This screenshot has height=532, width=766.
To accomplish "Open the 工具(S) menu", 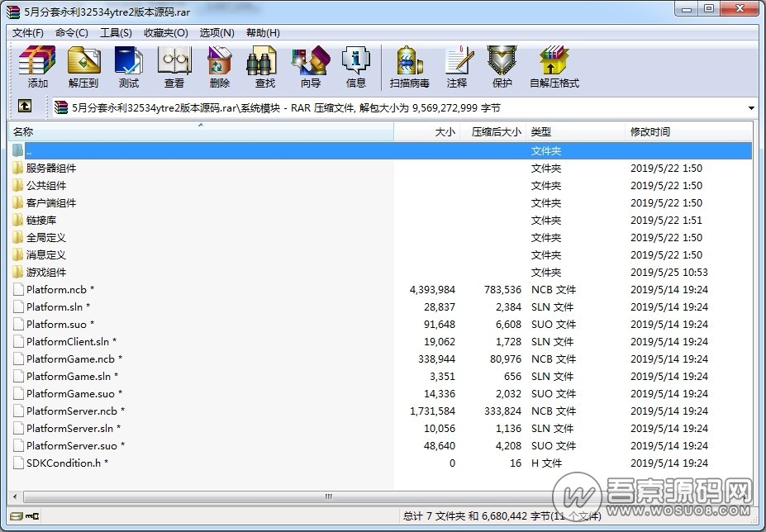I will click(116, 33).
